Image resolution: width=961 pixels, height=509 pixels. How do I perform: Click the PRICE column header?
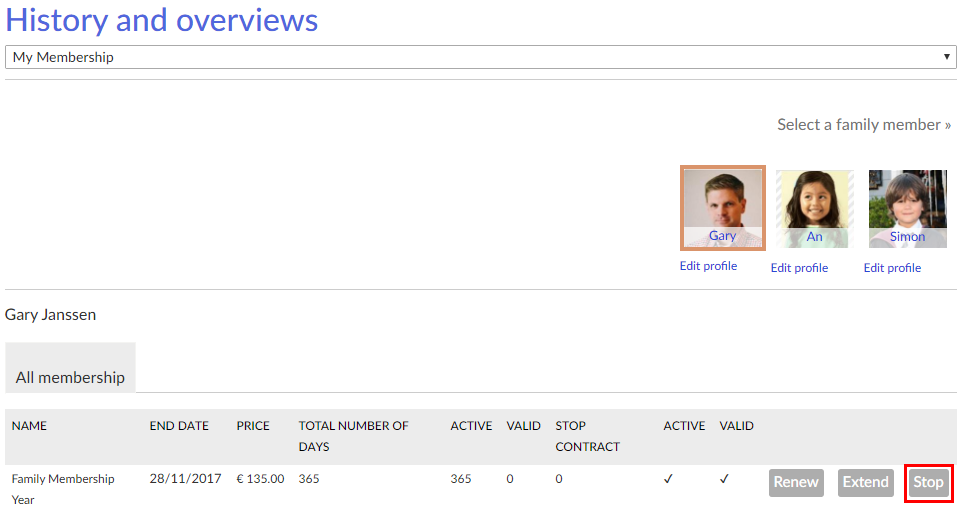tap(253, 426)
